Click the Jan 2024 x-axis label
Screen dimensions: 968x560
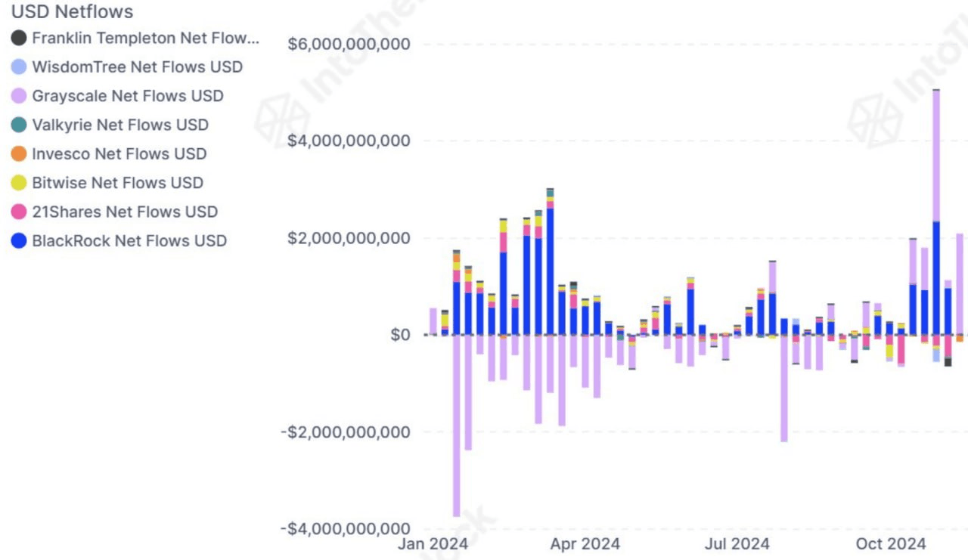coord(433,543)
